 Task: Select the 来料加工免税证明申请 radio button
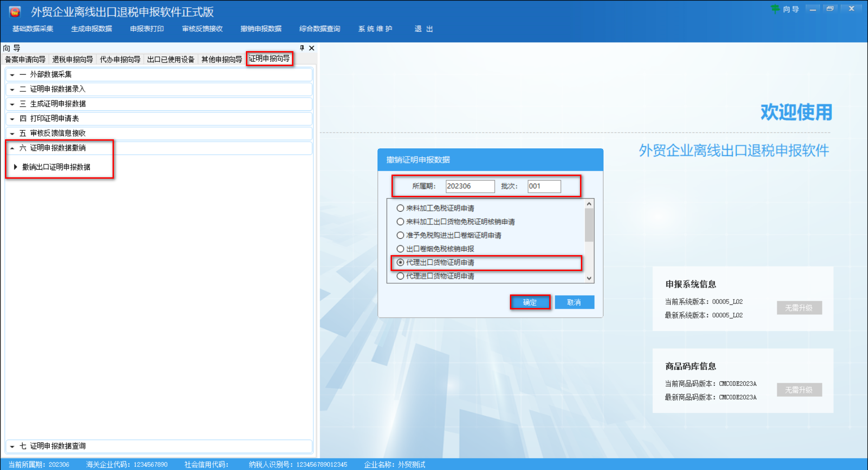click(401, 208)
